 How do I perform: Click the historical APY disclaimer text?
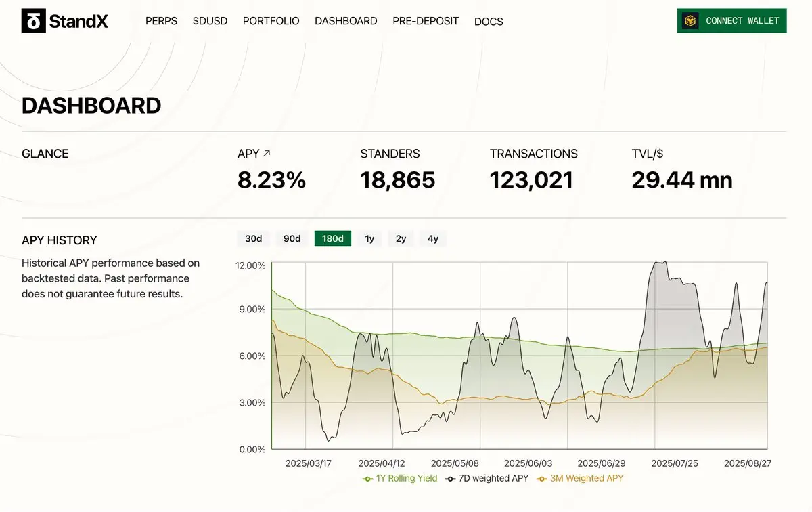110,278
